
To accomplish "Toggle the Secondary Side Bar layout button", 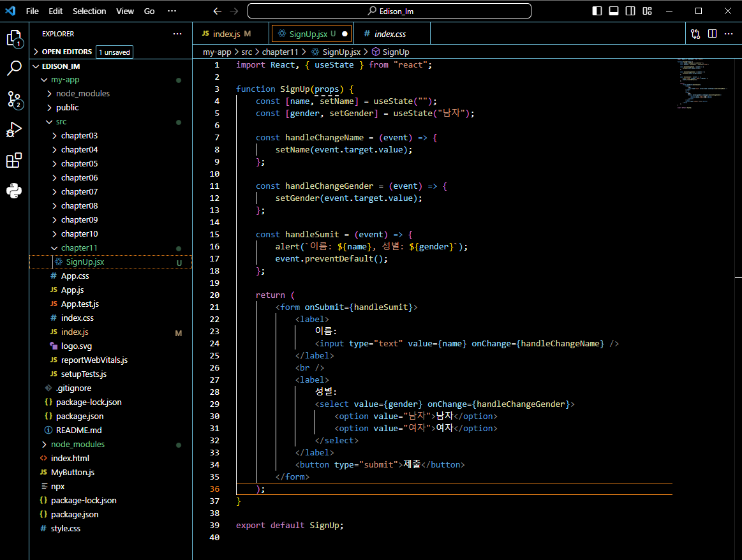I will point(630,11).
